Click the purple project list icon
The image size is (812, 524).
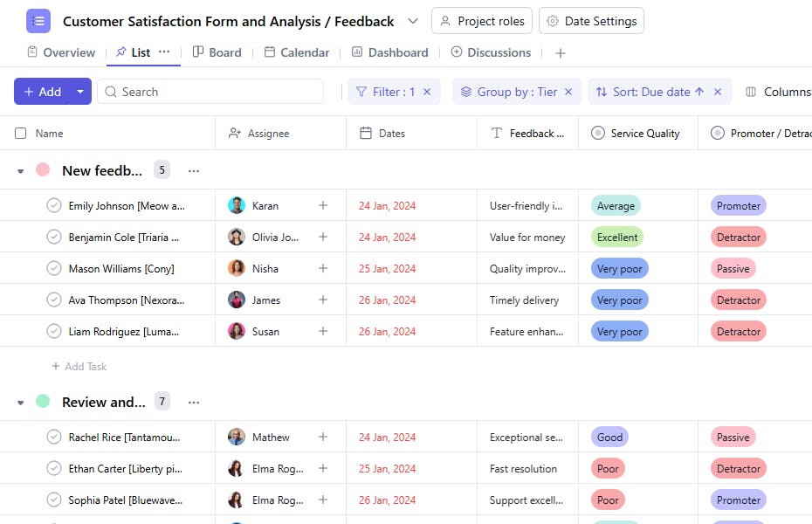38,21
